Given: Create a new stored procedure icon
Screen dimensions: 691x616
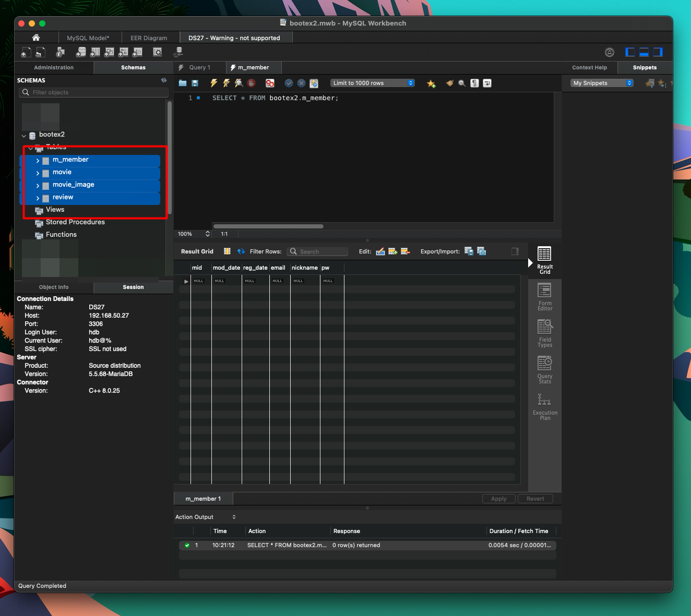Looking at the screenshot, I should coord(123,52).
